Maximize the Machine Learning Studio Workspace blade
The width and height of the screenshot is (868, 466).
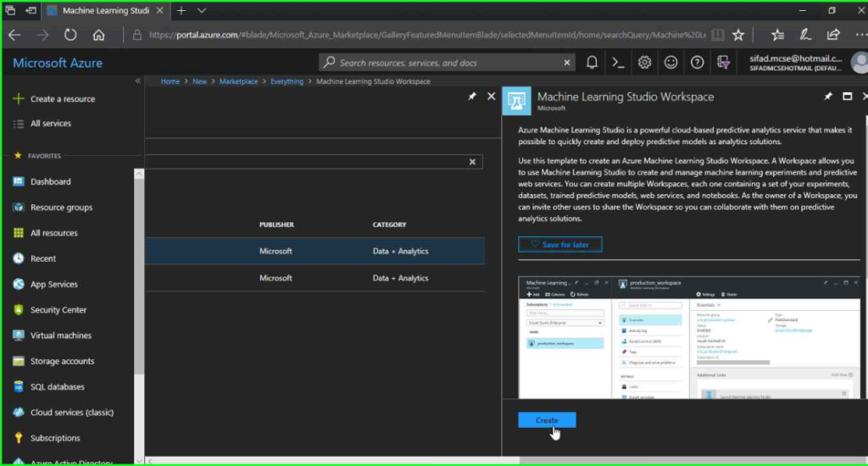pos(847,97)
